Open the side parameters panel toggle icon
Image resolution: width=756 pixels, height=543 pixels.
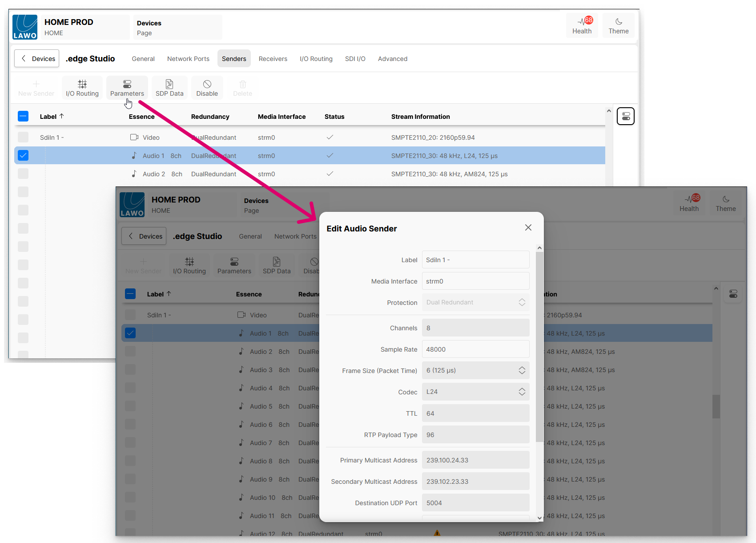(x=625, y=116)
